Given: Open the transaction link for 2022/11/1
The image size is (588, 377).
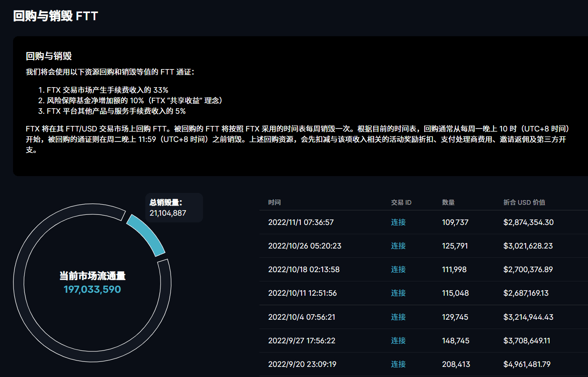Looking at the screenshot, I should (398, 222).
